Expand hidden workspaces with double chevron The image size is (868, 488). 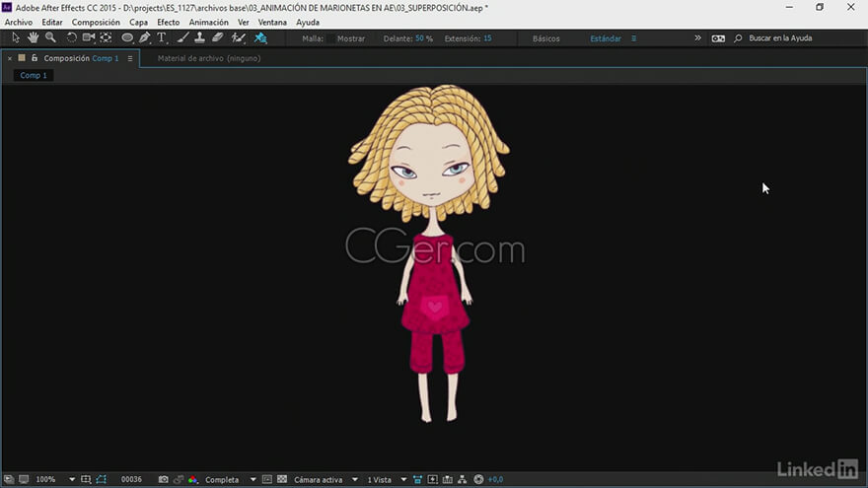(697, 38)
